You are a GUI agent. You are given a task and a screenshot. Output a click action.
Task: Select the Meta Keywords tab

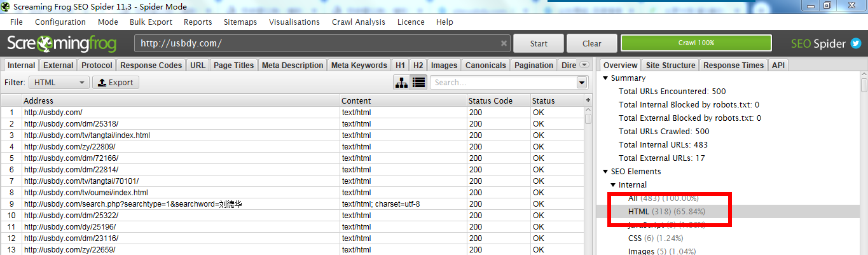(x=359, y=65)
